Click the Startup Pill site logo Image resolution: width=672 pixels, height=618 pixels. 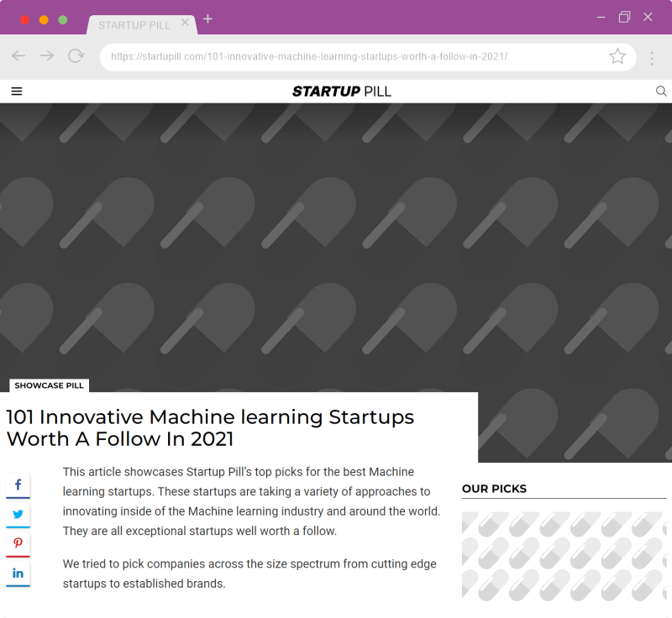coord(342,92)
